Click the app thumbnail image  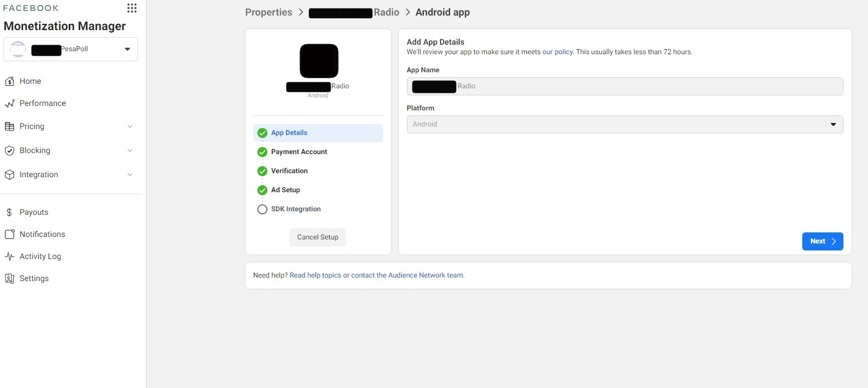click(x=319, y=61)
